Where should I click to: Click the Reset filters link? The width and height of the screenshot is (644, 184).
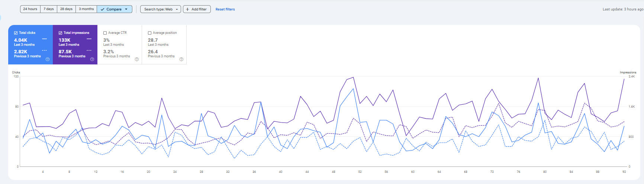tap(225, 9)
